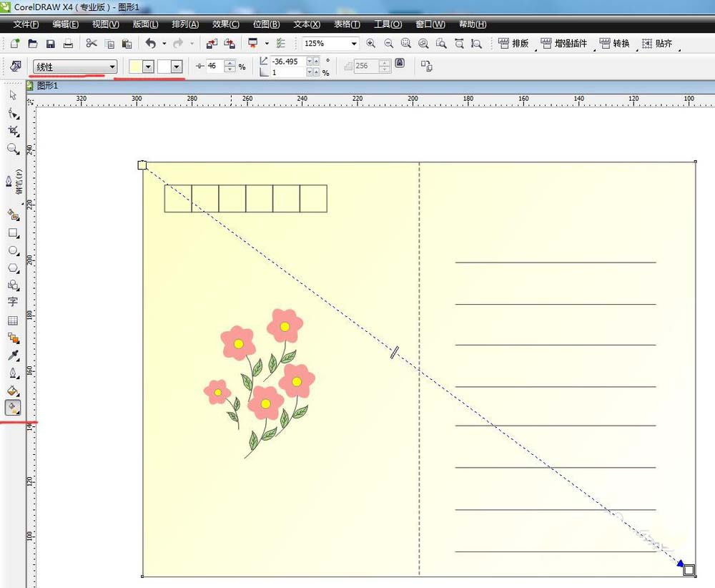The height and width of the screenshot is (588, 715).
Task: Open the 效果(C) menu
Action: (x=226, y=24)
